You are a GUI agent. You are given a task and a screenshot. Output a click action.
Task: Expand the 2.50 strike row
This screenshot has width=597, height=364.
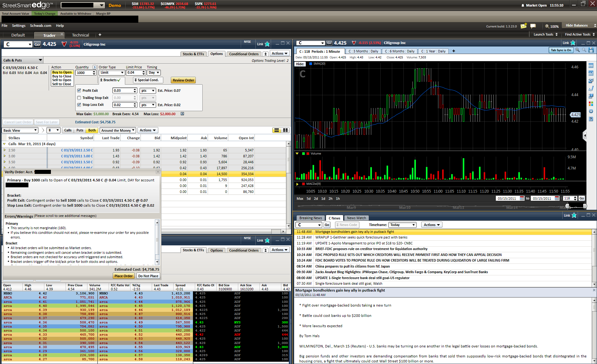[5, 150]
